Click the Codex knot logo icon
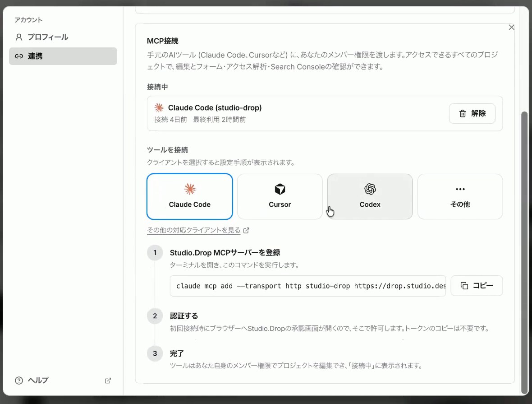532x404 pixels. (370, 189)
